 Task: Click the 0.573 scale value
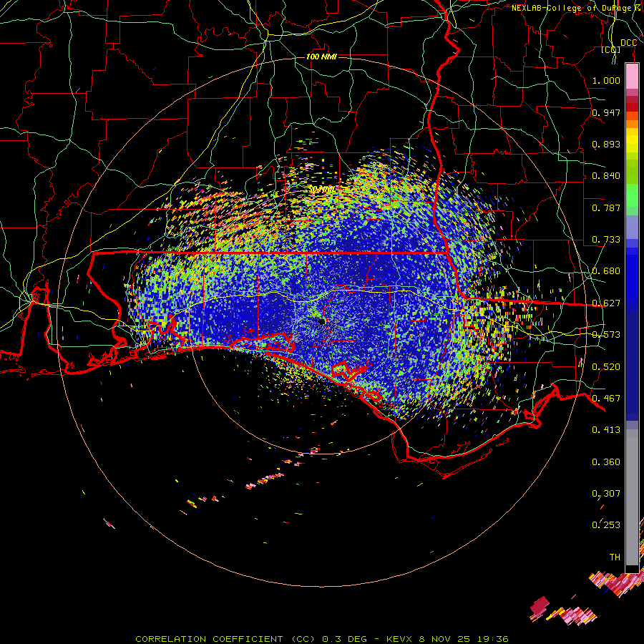click(x=606, y=335)
